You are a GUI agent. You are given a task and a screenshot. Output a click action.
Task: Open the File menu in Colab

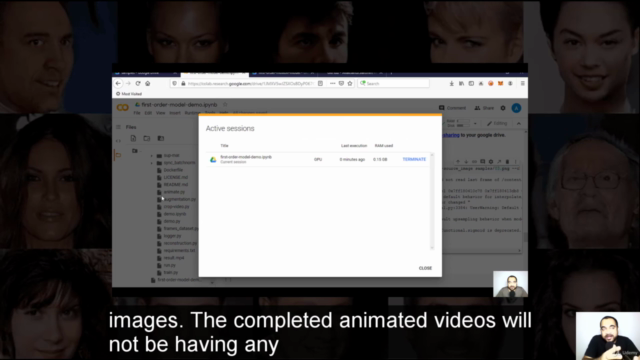pyautogui.click(x=137, y=113)
